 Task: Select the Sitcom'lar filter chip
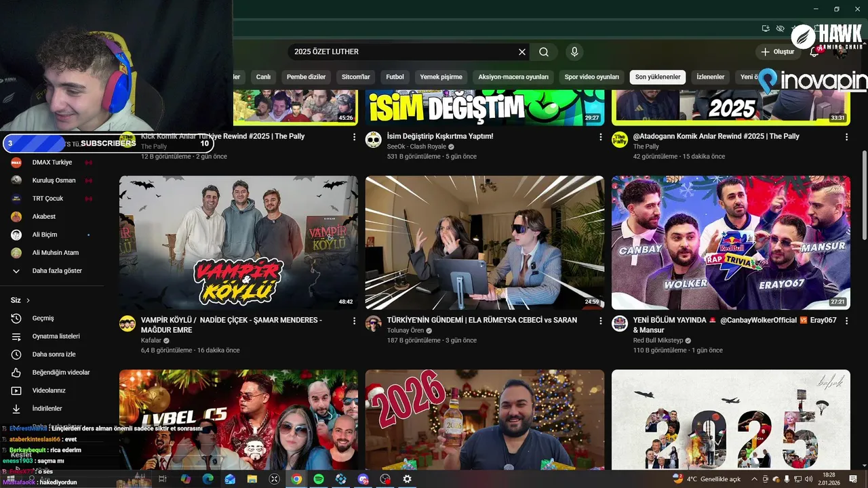356,77
